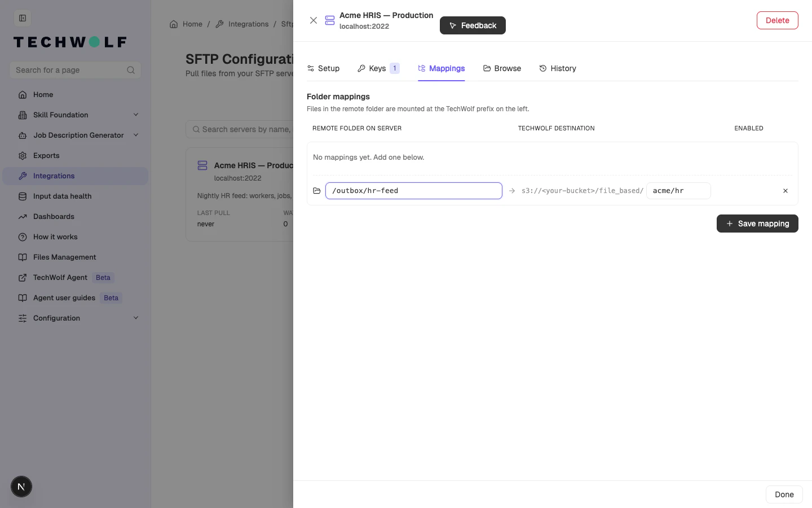
Task: Click the How it works help icon
Action: tap(23, 237)
